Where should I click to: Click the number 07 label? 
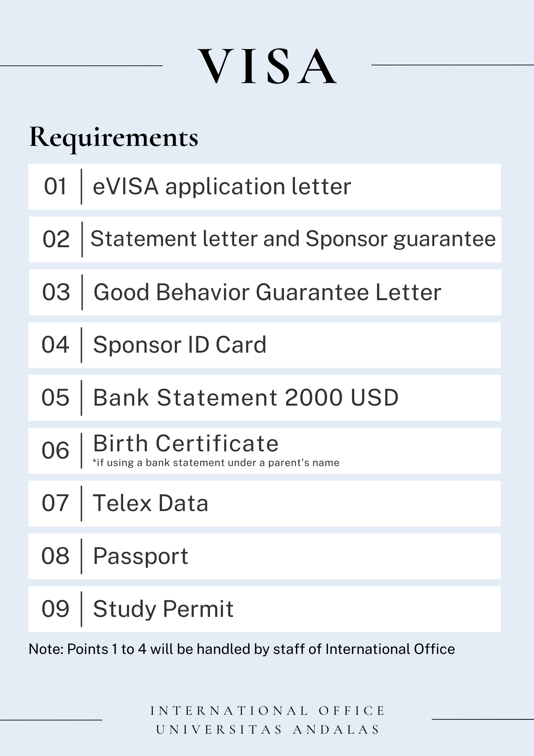click(x=56, y=503)
